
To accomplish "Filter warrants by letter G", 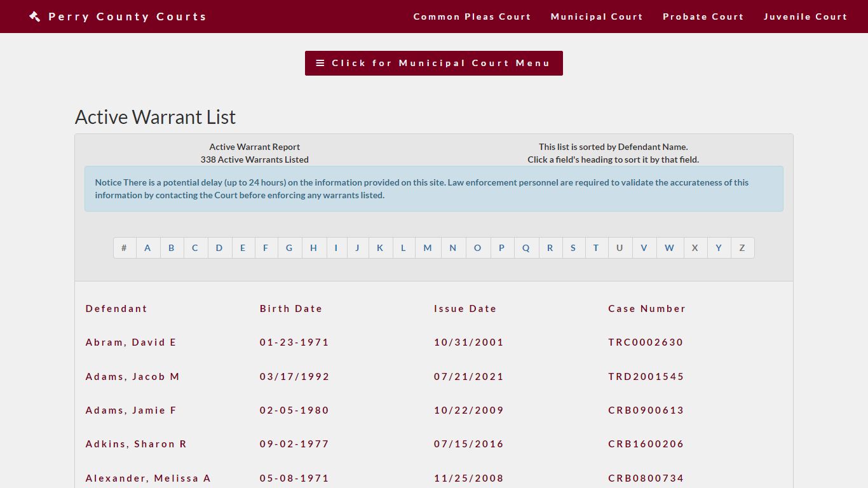I will [x=289, y=248].
